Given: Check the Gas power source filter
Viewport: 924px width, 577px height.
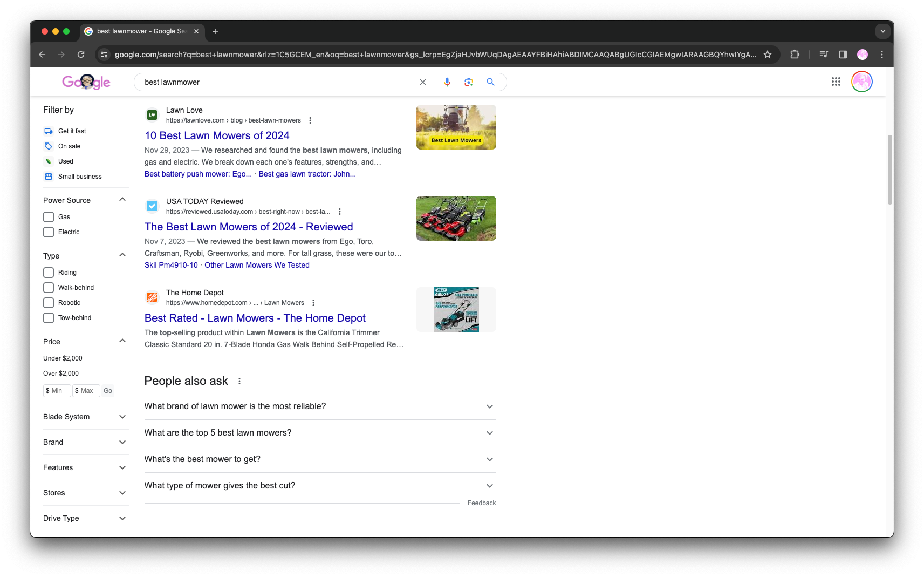Looking at the screenshot, I should [49, 217].
